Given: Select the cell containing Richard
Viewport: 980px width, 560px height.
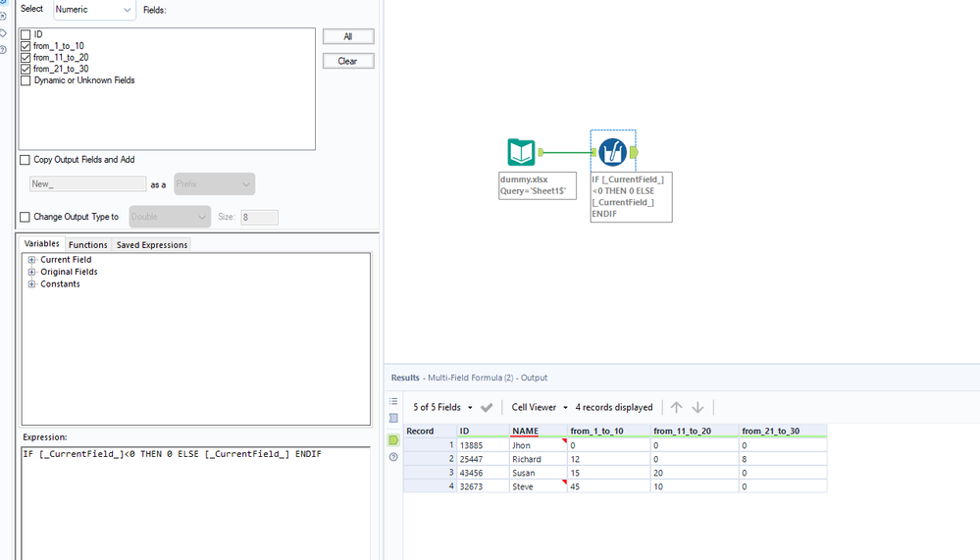Looking at the screenshot, I should [539, 459].
